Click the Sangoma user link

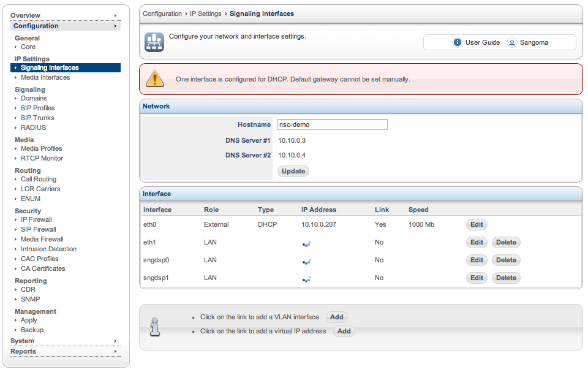534,42
